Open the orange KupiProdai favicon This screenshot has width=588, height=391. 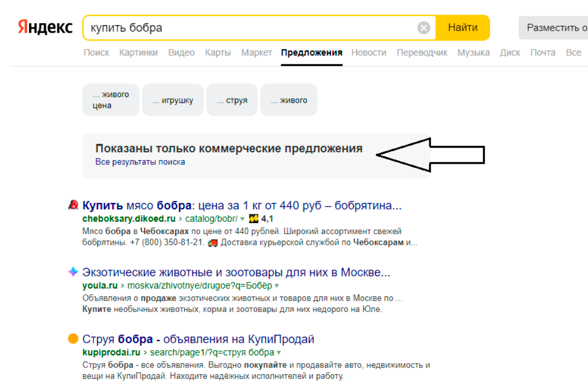[73, 338]
